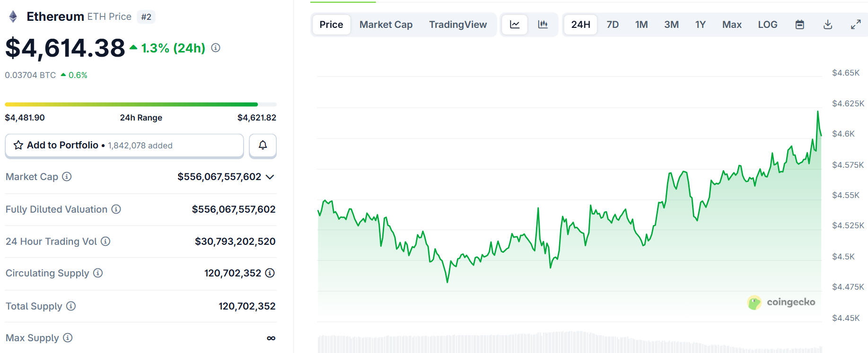The width and height of the screenshot is (868, 353).
Task: Click the $4.65K y-axis label
Action: click(x=846, y=73)
